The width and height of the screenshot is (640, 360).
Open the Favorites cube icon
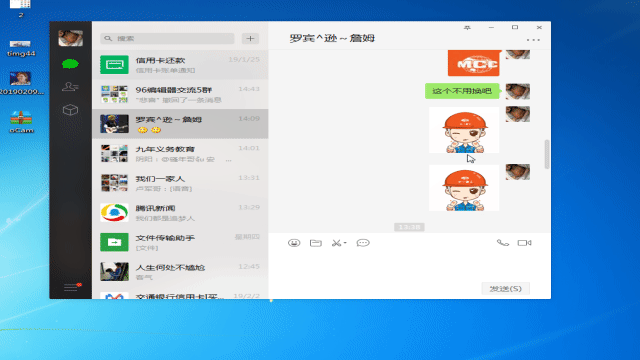coord(70,110)
